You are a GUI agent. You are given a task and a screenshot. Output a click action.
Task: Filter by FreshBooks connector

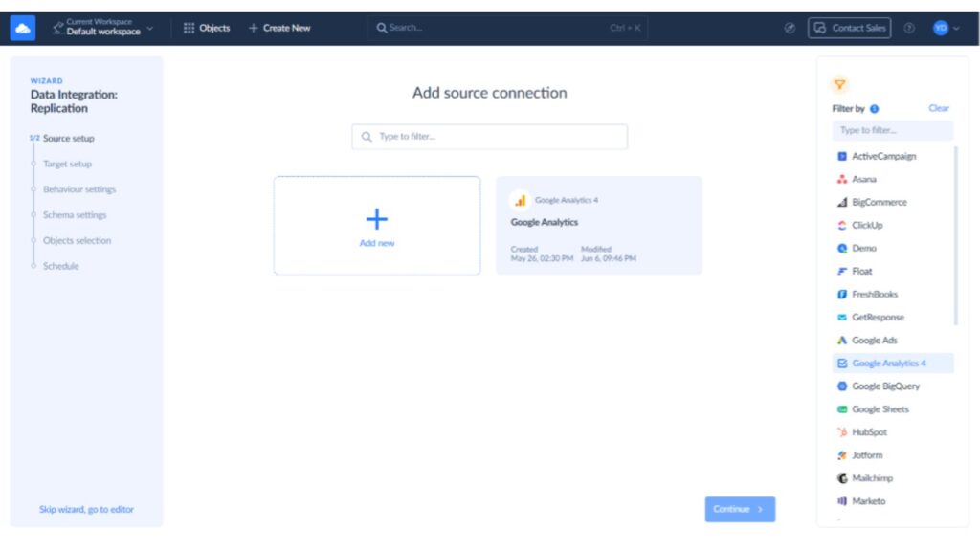pyautogui.click(x=893, y=295)
